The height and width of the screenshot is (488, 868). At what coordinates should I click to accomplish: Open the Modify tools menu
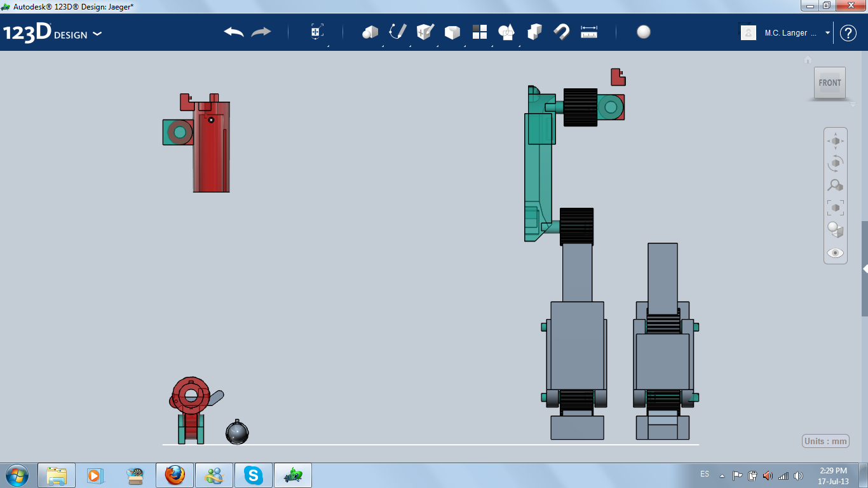452,32
